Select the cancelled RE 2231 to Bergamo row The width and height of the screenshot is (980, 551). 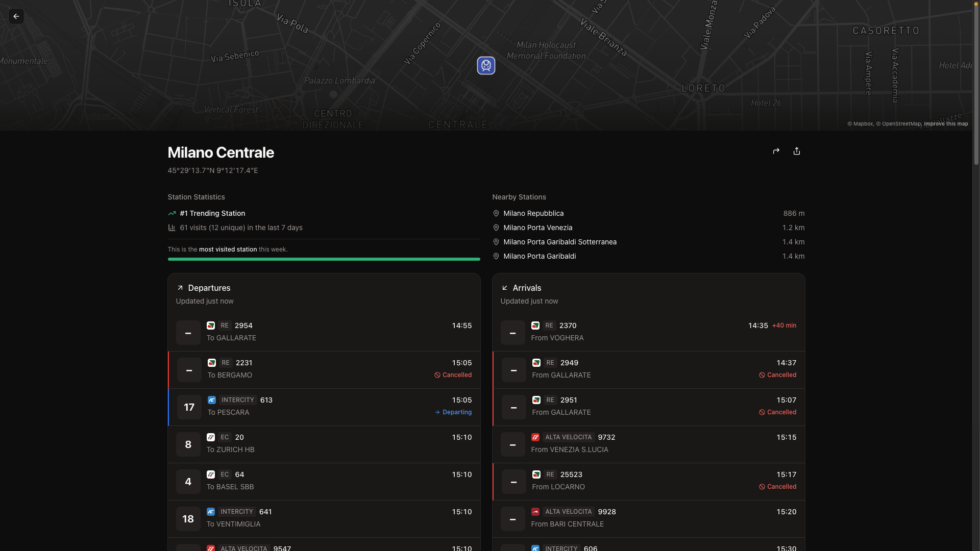[x=324, y=369]
